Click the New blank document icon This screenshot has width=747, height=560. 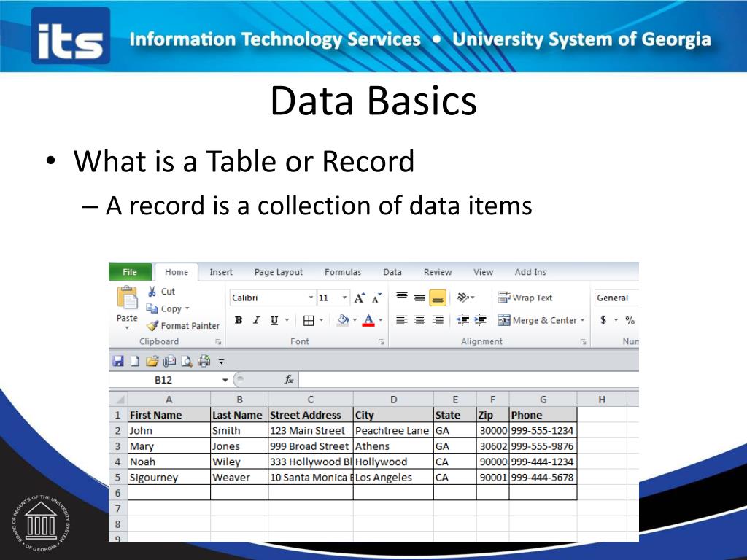135,361
